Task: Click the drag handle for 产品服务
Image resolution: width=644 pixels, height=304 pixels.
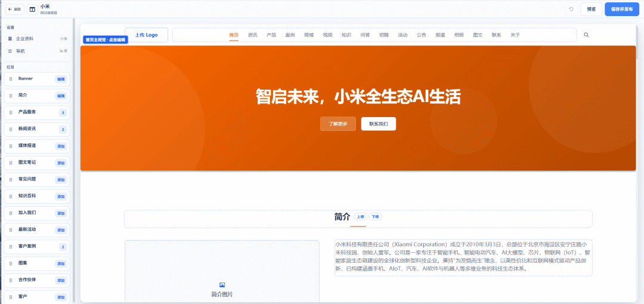Action: pos(11,113)
